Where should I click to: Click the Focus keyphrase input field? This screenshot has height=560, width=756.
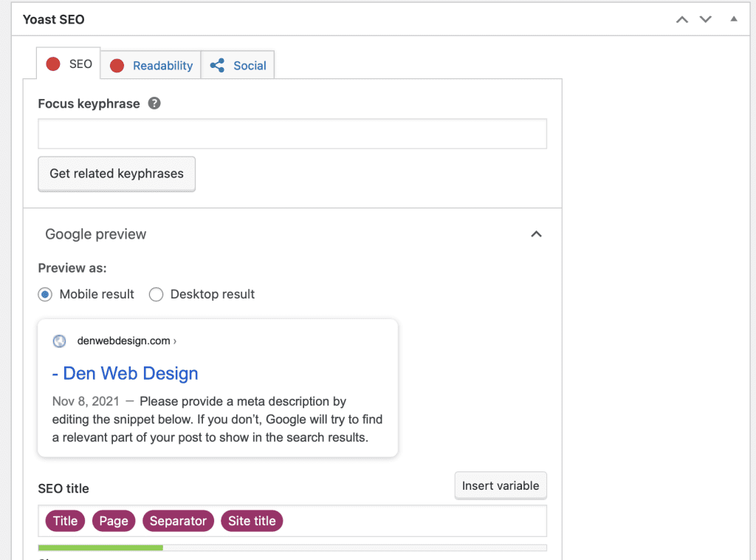(x=292, y=134)
